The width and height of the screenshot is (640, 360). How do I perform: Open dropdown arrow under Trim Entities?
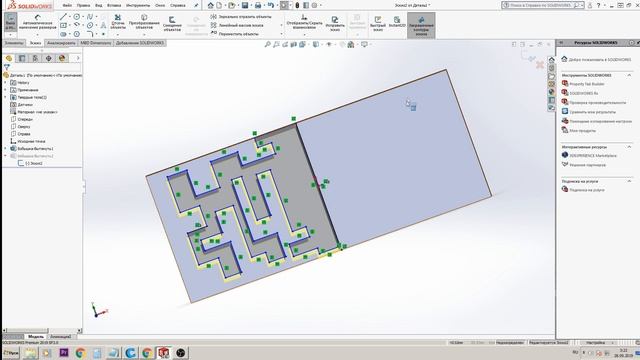coord(118,34)
